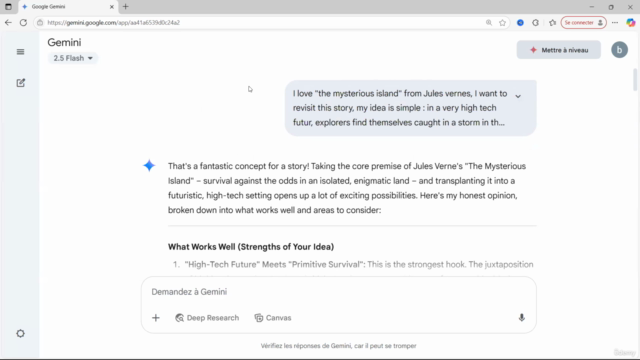Open the browser extensions puzzle icon
640x360 pixels.
[x=536, y=23]
